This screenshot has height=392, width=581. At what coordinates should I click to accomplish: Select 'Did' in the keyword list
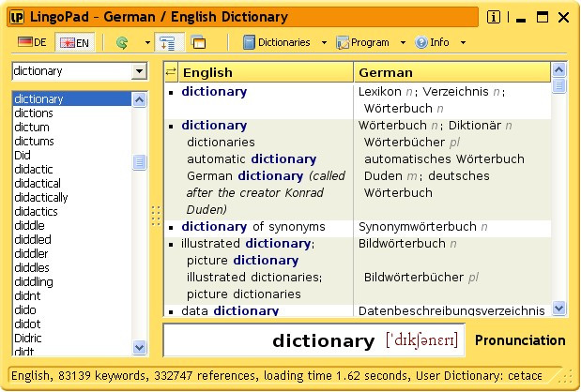click(72, 155)
